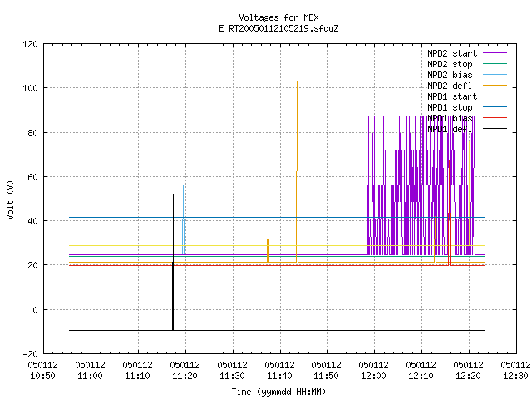Click the blue NPD1 stop legend line sample

point(495,107)
